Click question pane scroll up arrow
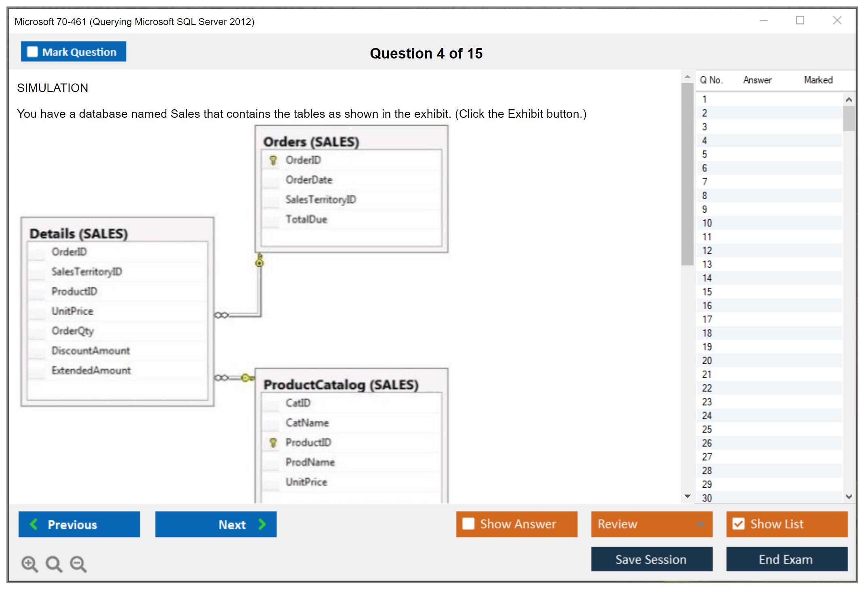The width and height of the screenshot is (868, 593). 687,77
